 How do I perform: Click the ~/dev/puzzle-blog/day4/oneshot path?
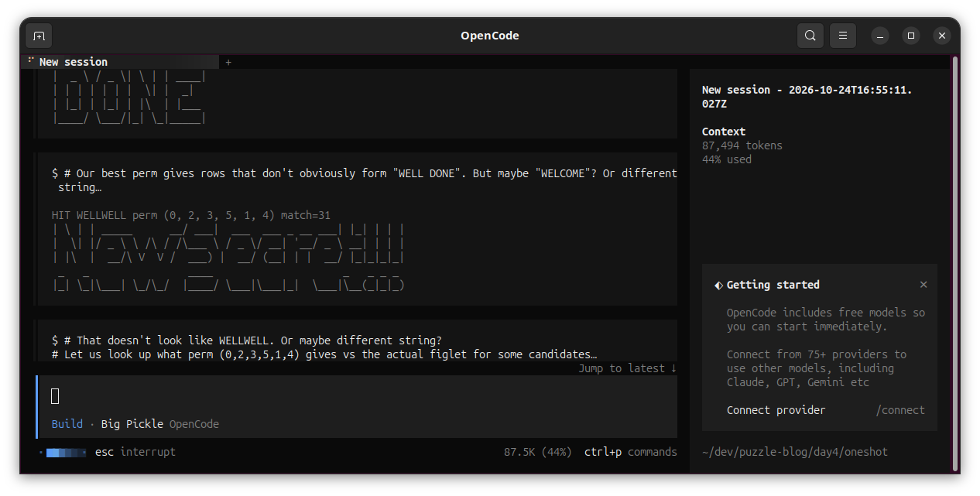coord(795,452)
